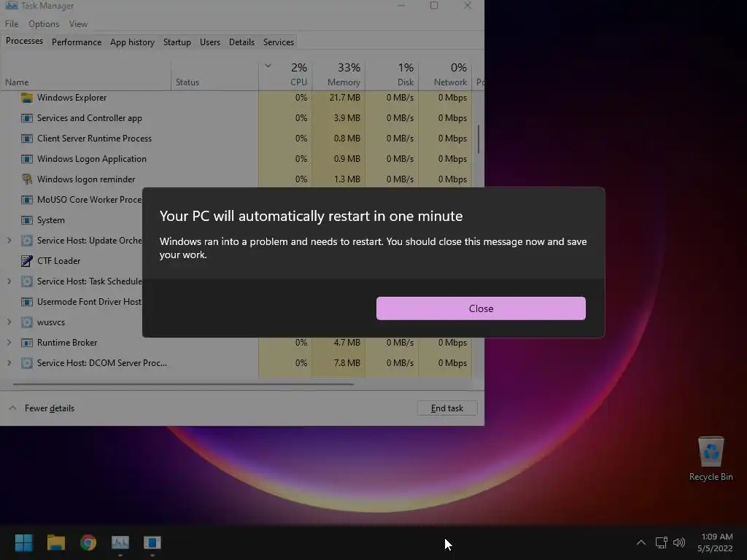Click the vertical scrollbar in process list

coord(479,139)
